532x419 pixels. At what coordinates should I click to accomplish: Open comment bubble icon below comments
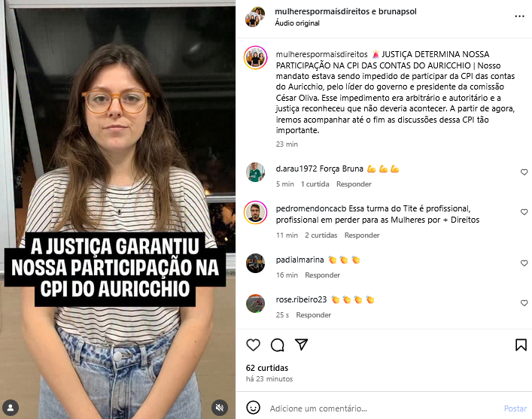click(277, 345)
